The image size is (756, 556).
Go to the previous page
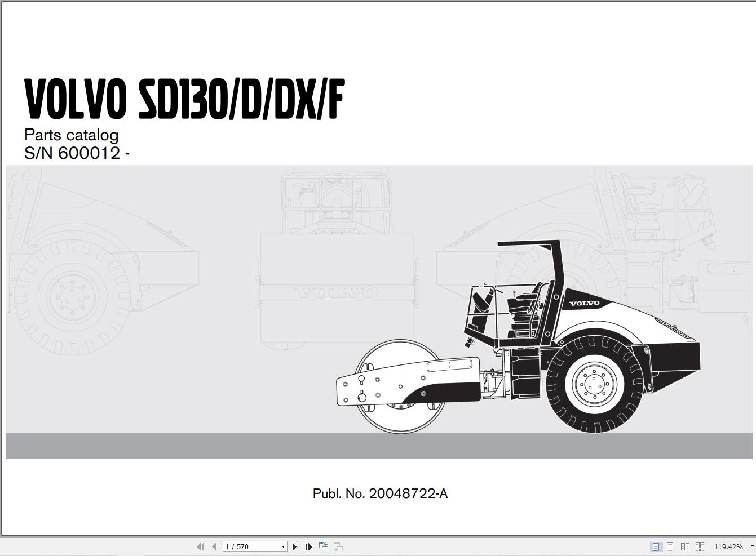click(x=214, y=546)
